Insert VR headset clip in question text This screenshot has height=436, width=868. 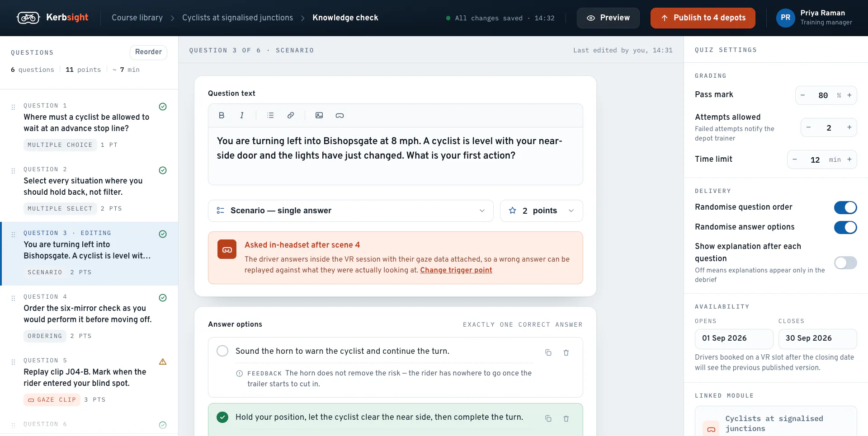[x=340, y=115]
